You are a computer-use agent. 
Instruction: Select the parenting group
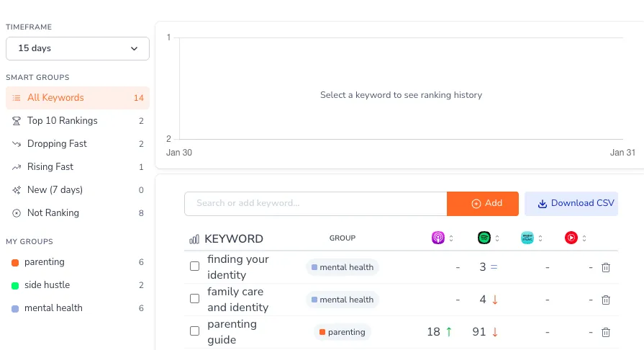(78, 262)
